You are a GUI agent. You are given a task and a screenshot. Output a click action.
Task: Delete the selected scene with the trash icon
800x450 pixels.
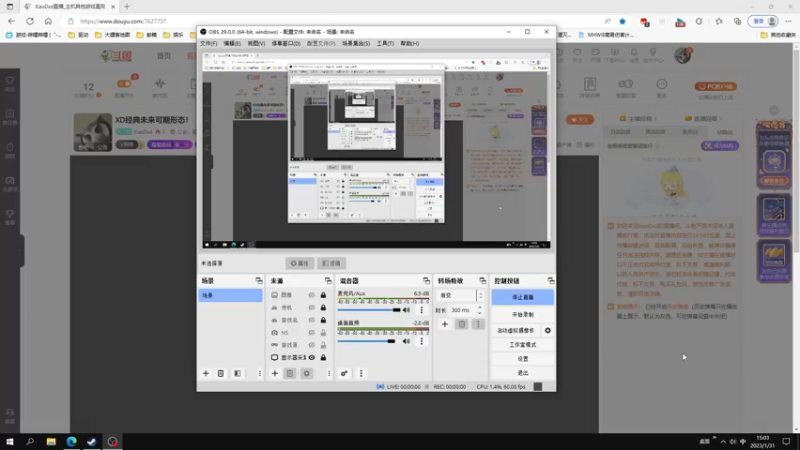pyautogui.click(x=220, y=373)
